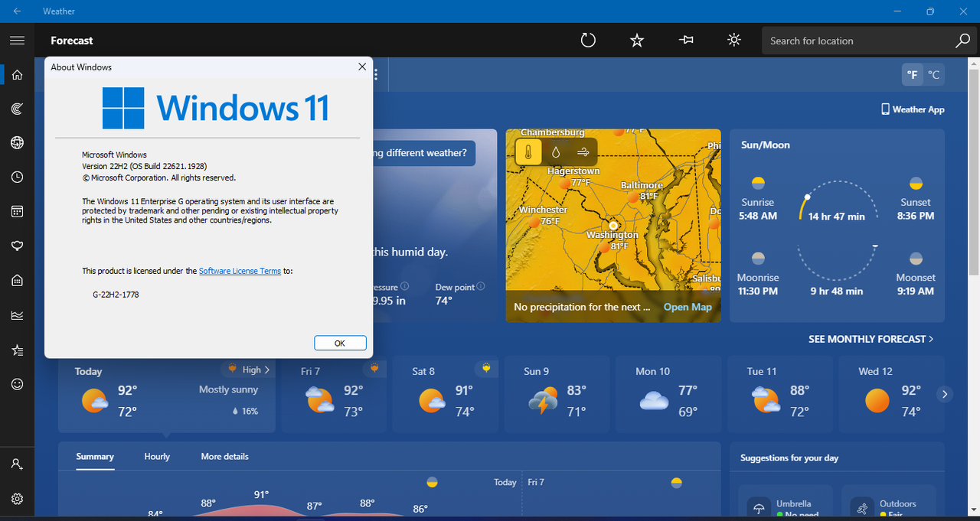Switch units to Celsius
The image size is (980, 521).
click(x=934, y=75)
